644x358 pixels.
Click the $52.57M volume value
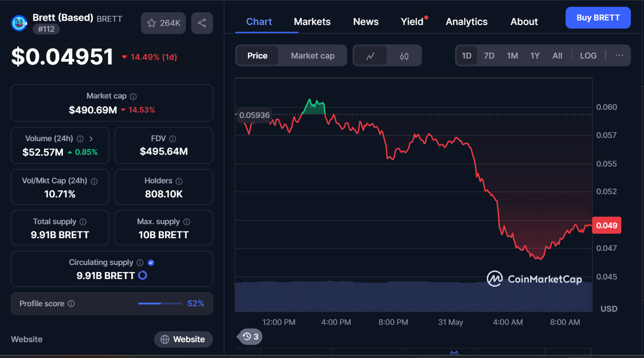click(43, 152)
